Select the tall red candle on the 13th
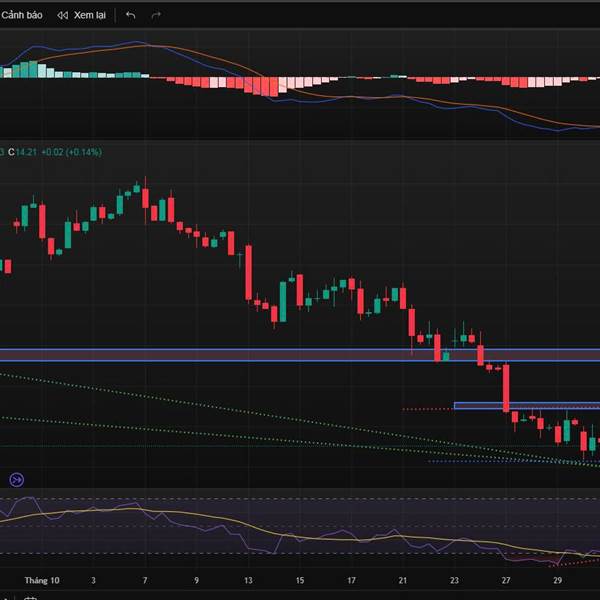600x600 pixels. tap(249, 272)
